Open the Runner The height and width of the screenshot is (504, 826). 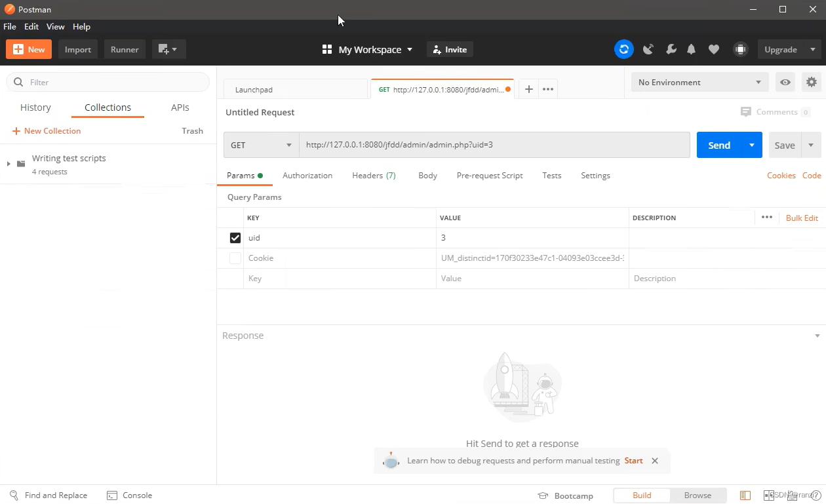125,49
